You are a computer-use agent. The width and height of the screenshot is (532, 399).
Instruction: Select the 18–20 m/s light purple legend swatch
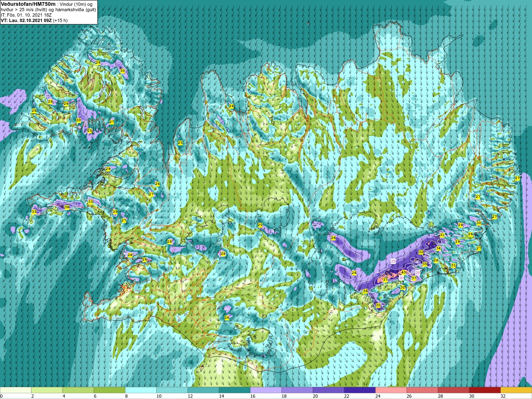pyautogui.click(x=297, y=390)
